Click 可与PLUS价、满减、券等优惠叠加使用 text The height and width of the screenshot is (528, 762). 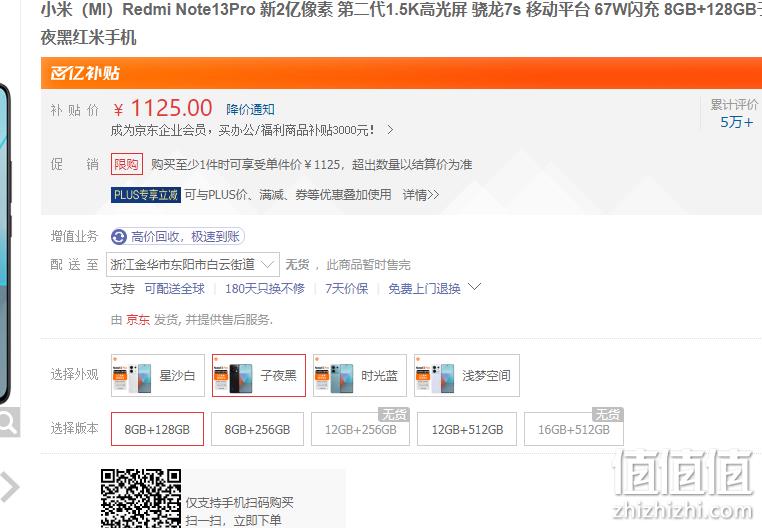click(x=288, y=195)
